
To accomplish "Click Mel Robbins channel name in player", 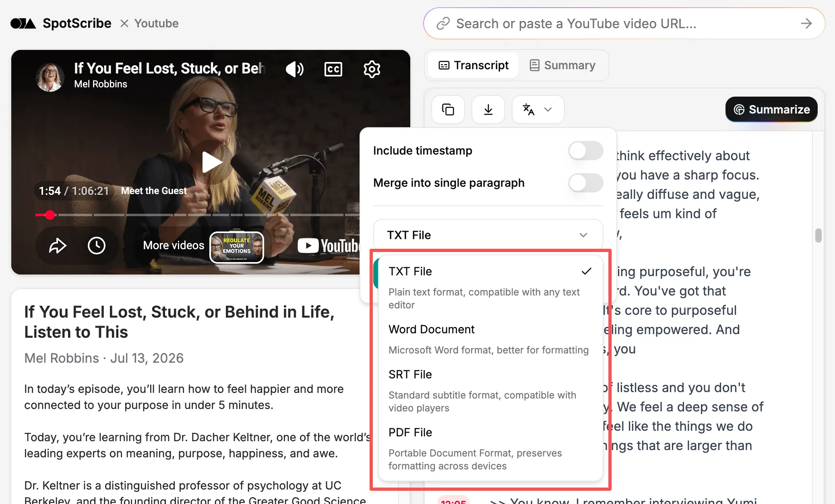I will (101, 84).
